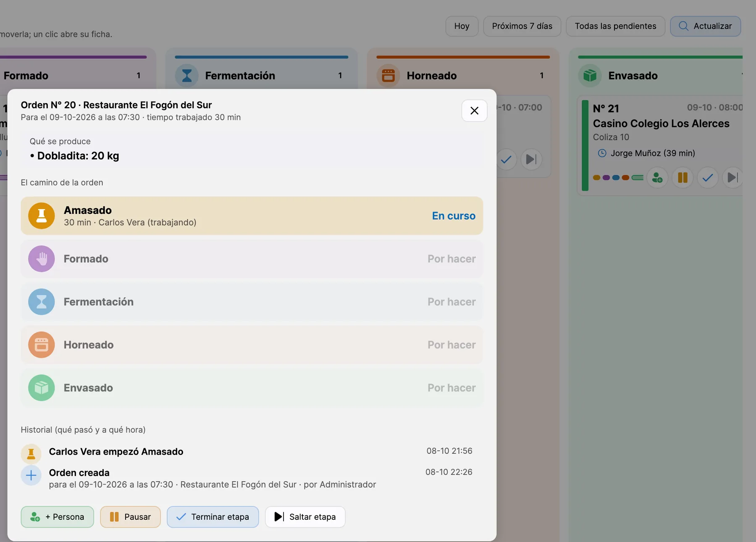The width and height of the screenshot is (756, 542).
Task: Add a person using the icon on card N° 21
Action: coord(657,178)
